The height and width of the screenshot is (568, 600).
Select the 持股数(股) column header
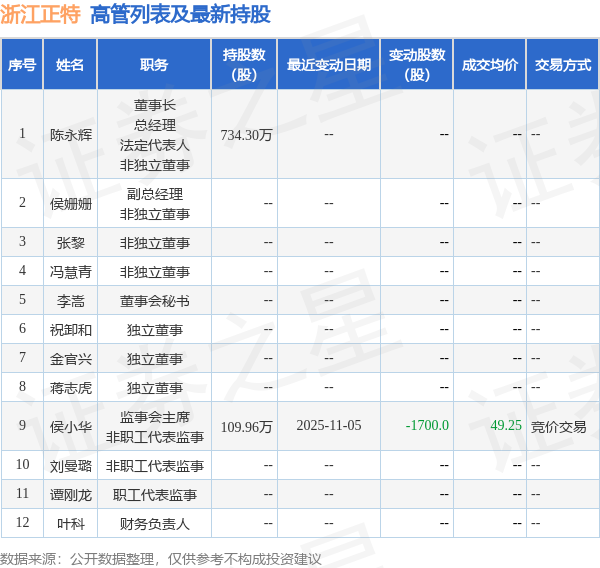(x=244, y=65)
